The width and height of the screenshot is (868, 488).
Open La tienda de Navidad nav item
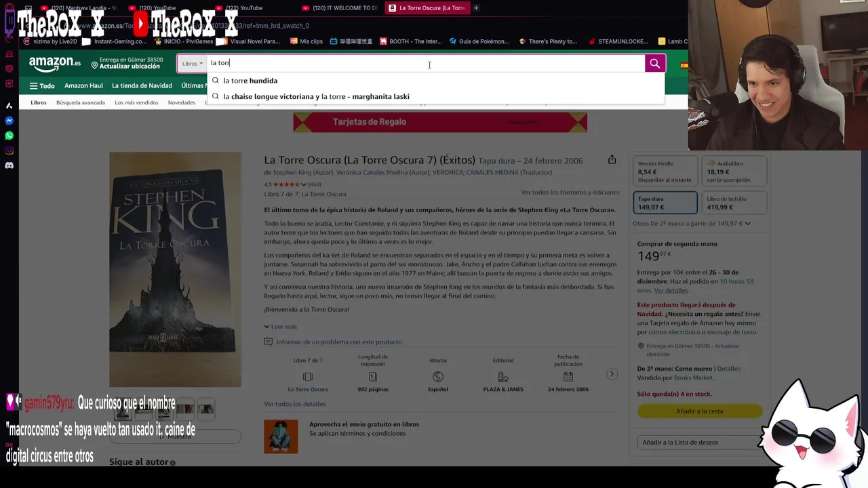coord(142,86)
